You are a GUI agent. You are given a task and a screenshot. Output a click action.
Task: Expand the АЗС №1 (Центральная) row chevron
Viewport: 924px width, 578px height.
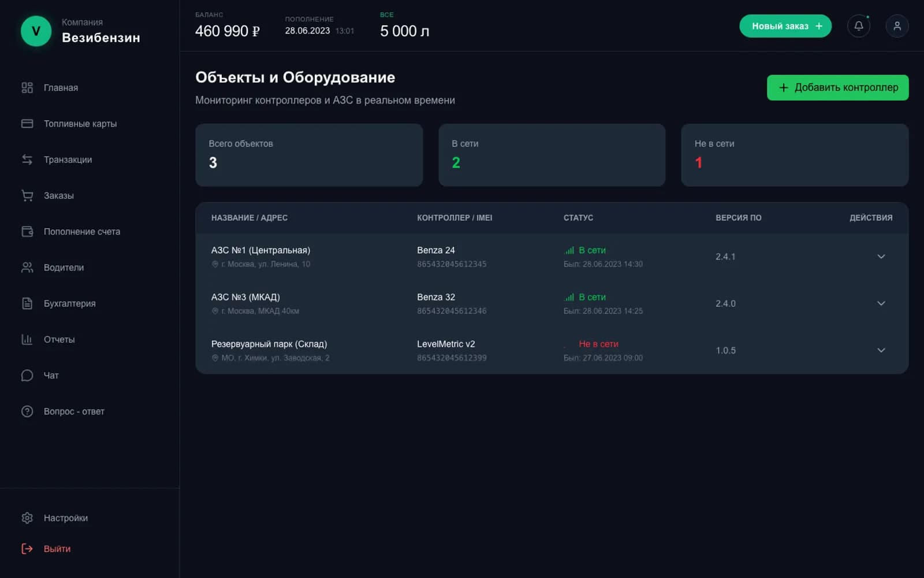pos(881,257)
